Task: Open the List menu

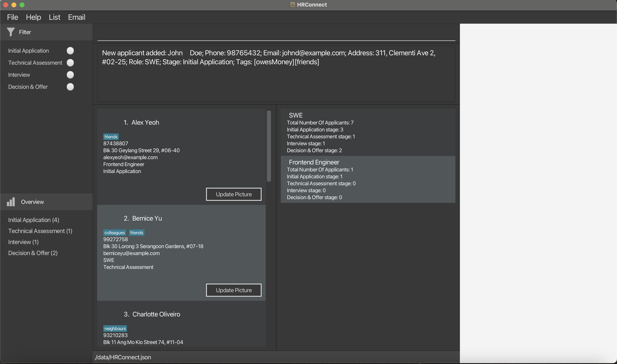Action: click(54, 17)
